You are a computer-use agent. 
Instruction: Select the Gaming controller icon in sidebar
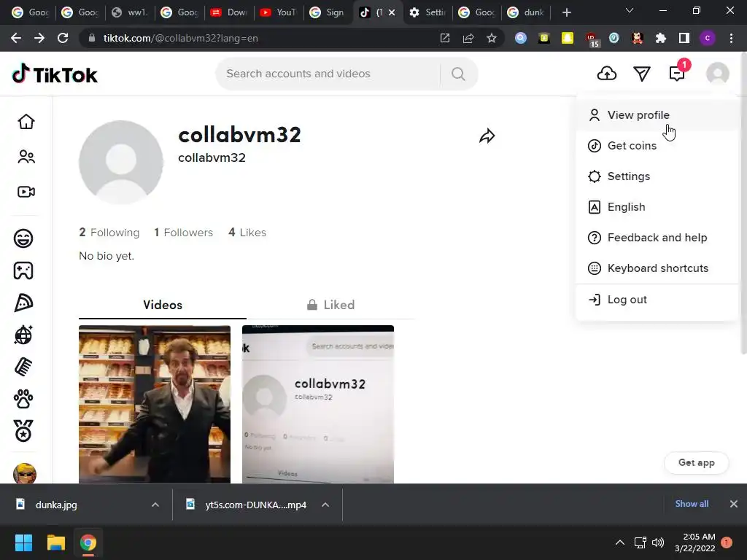(23, 271)
